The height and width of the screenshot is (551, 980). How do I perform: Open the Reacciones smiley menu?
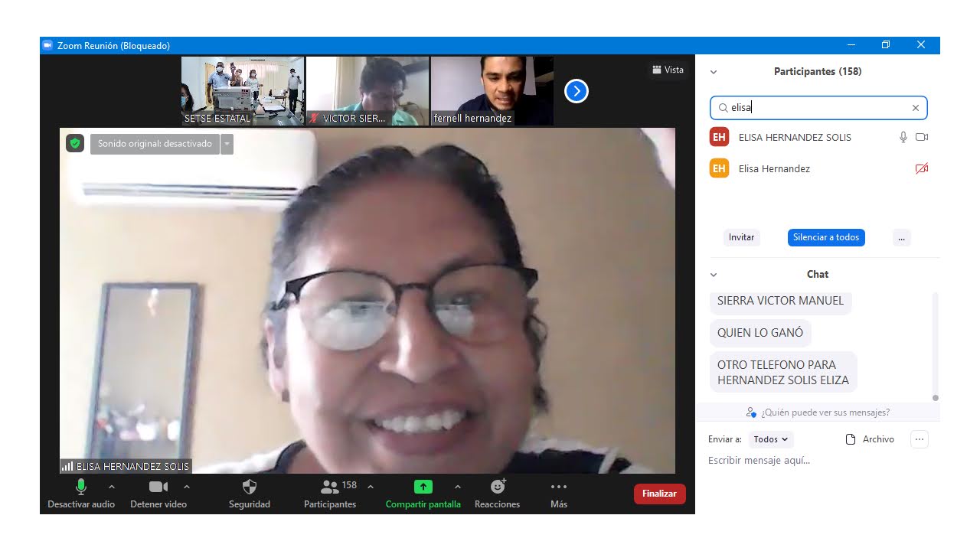coord(498,494)
